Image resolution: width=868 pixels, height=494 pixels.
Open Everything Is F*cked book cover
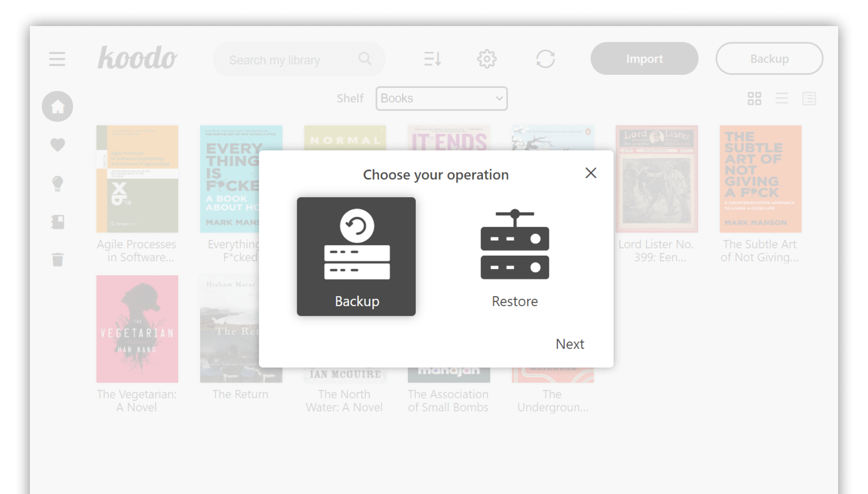[229, 179]
